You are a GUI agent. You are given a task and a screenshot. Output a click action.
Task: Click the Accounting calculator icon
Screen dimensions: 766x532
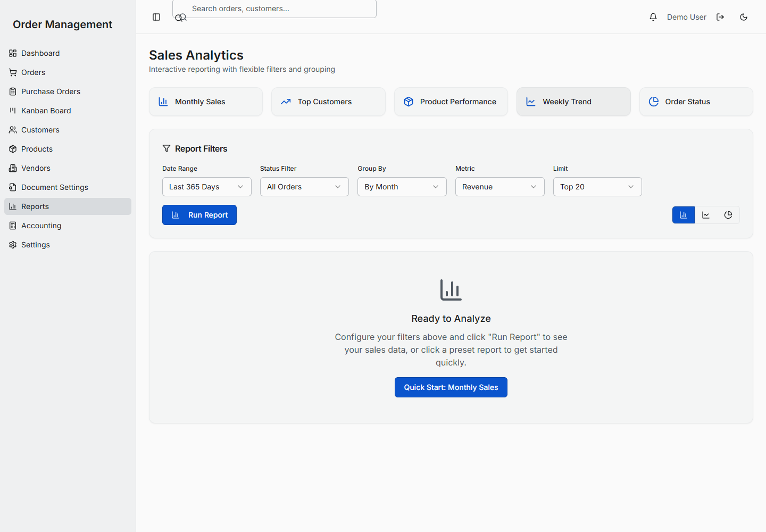click(13, 226)
